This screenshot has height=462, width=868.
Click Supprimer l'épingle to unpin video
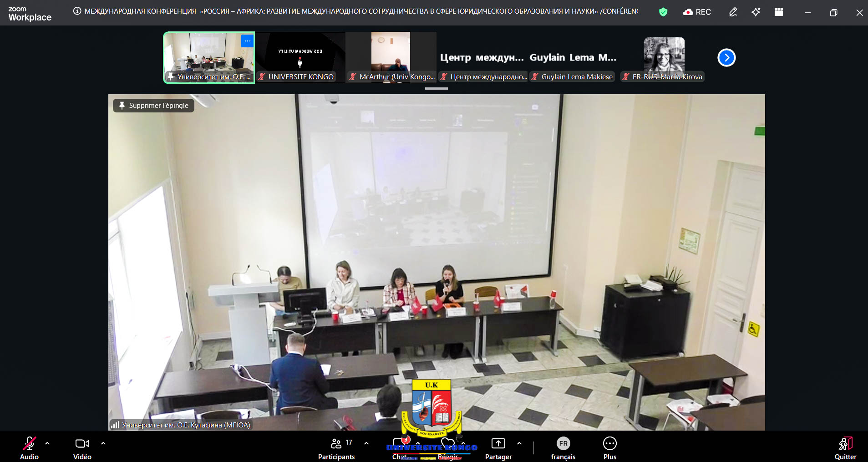pyautogui.click(x=154, y=106)
